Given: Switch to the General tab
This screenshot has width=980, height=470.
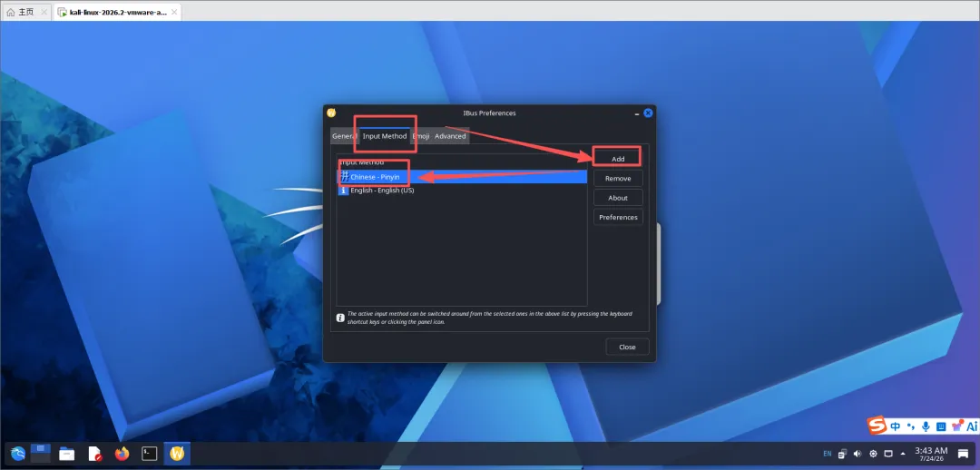Looking at the screenshot, I should (345, 136).
